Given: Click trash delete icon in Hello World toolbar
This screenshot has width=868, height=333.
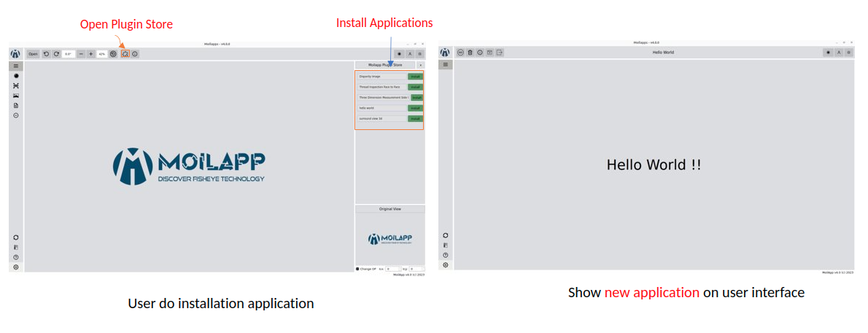Looking at the screenshot, I should 470,52.
